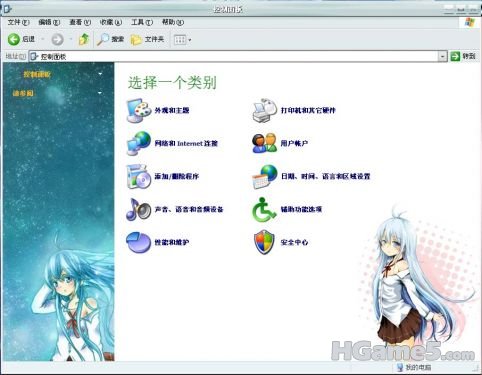Open the 安全中心 link
This screenshot has width=482, height=375.
point(294,242)
